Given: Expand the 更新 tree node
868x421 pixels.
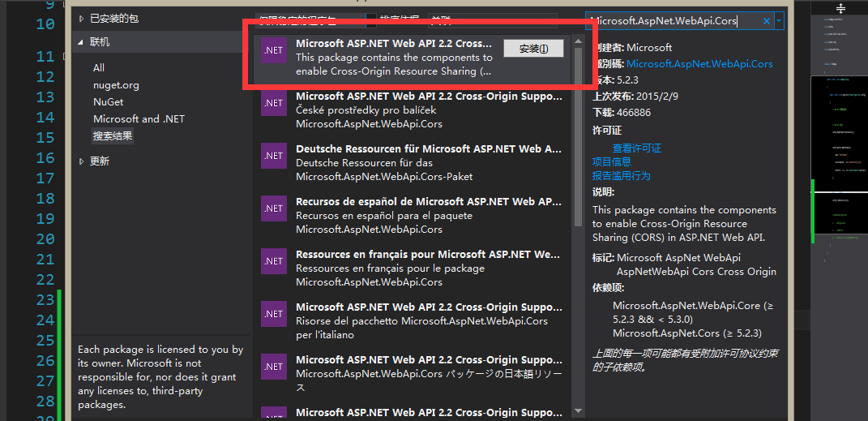Looking at the screenshot, I should 81,161.
